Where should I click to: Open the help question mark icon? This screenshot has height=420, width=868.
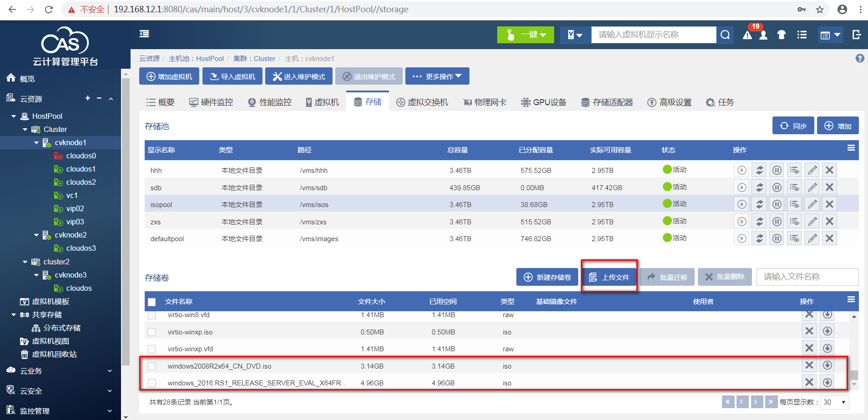(860, 58)
